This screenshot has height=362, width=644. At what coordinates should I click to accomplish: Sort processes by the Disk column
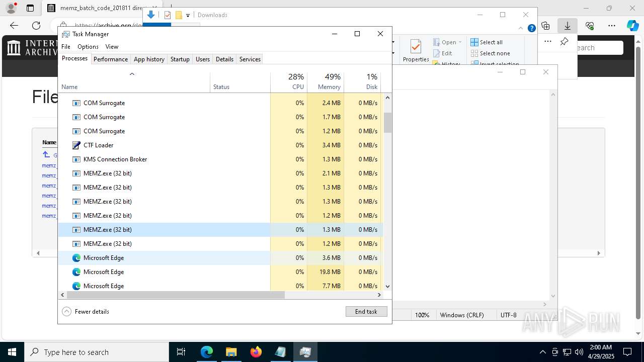[x=362, y=83]
